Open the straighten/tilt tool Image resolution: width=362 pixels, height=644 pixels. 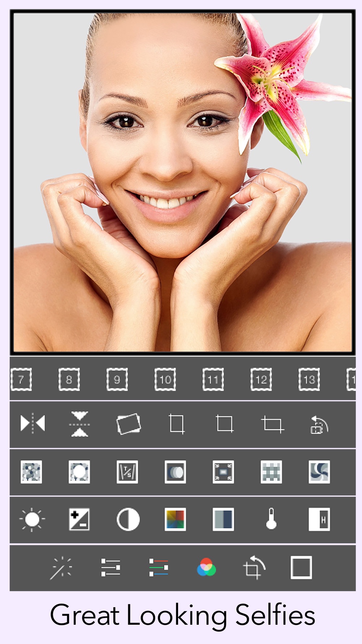(x=129, y=424)
